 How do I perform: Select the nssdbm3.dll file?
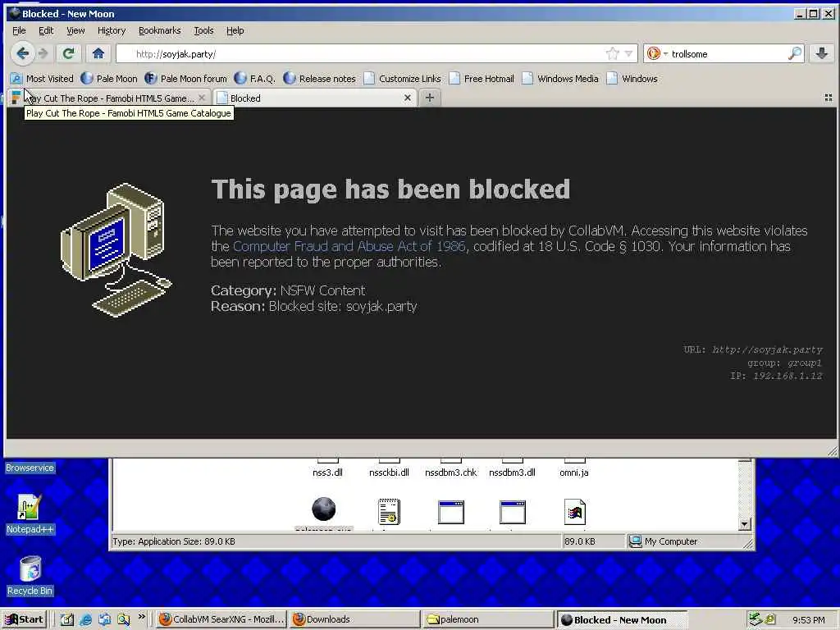coord(512,472)
